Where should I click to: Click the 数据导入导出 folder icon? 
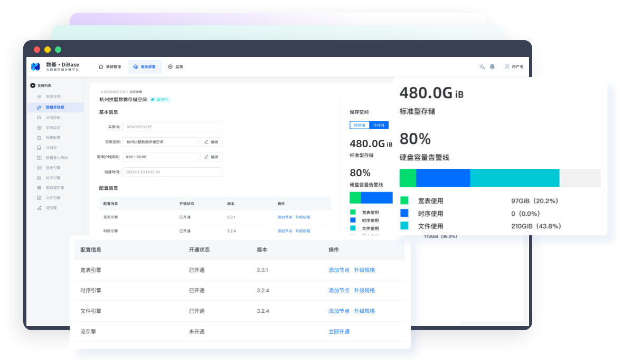pos(39,157)
